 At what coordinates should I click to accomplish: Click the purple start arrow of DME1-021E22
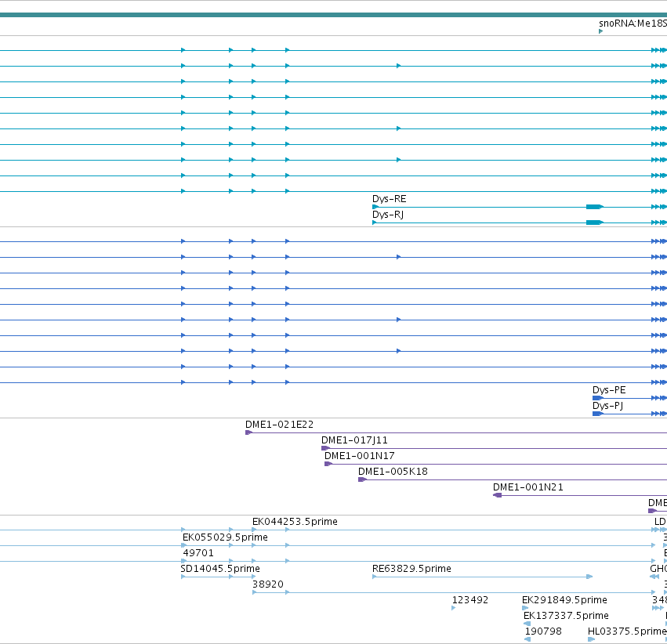tap(248, 432)
